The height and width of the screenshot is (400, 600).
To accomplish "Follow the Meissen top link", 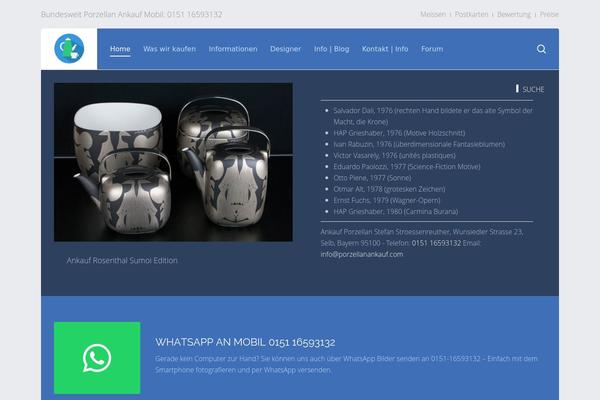I will point(433,14).
